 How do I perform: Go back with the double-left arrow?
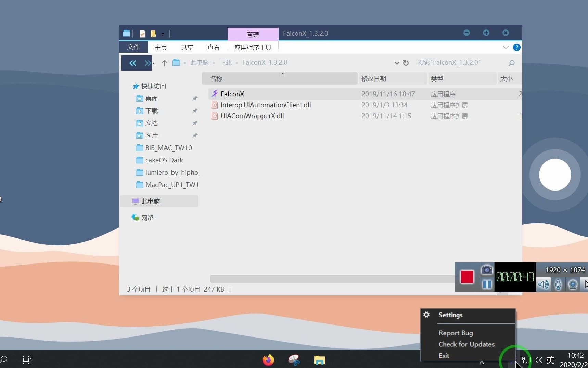point(132,63)
